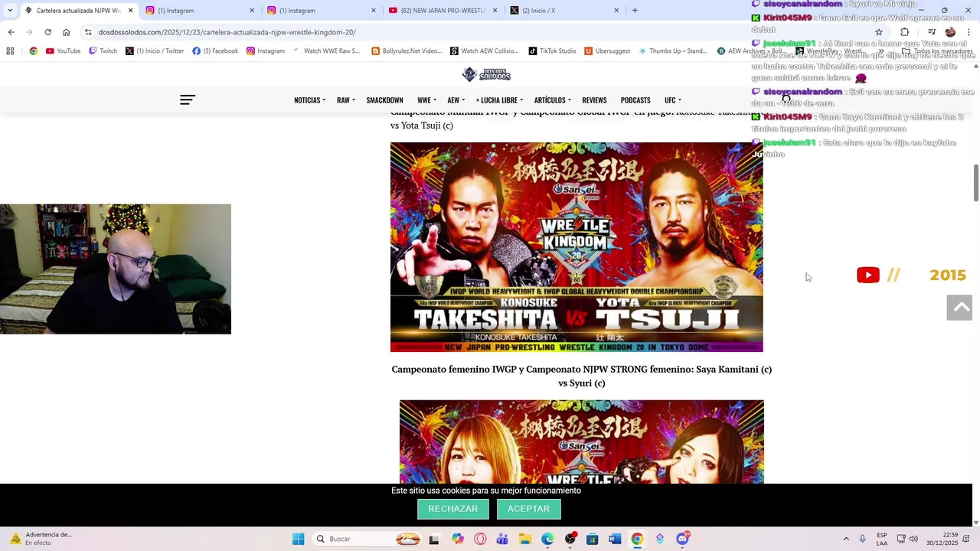
Task: Reject cookies with RECHAZAR button
Action: coord(452,509)
